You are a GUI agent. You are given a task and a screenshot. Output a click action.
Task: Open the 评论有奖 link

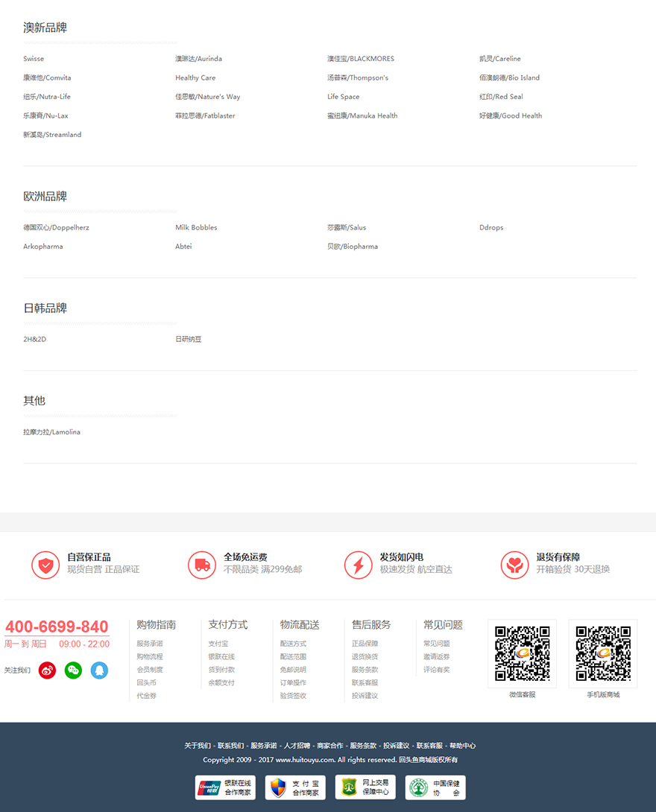click(x=436, y=670)
